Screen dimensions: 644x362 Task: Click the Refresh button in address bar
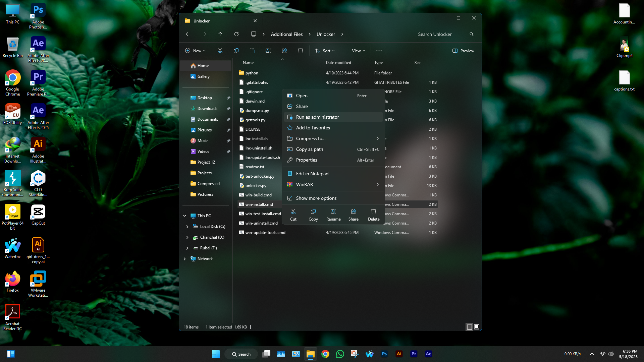(236, 34)
